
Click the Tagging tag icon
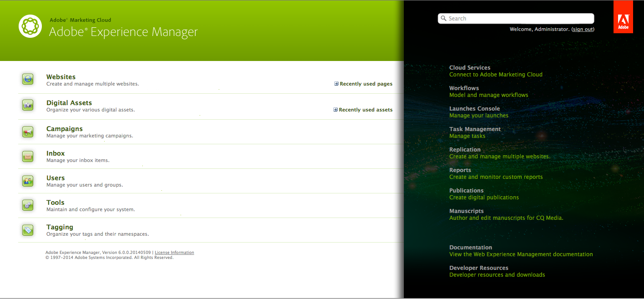click(x=28, y=230)
